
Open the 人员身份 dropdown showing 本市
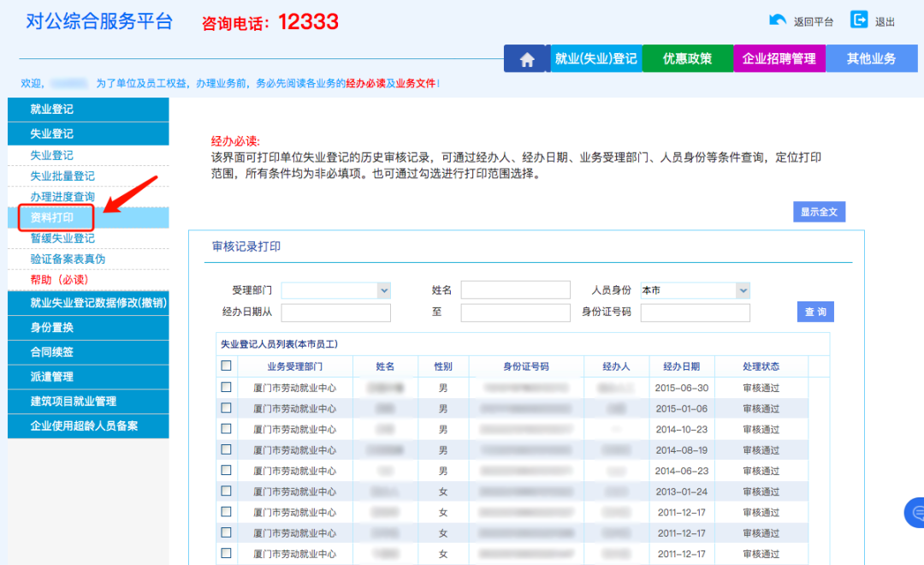(695, 290)
